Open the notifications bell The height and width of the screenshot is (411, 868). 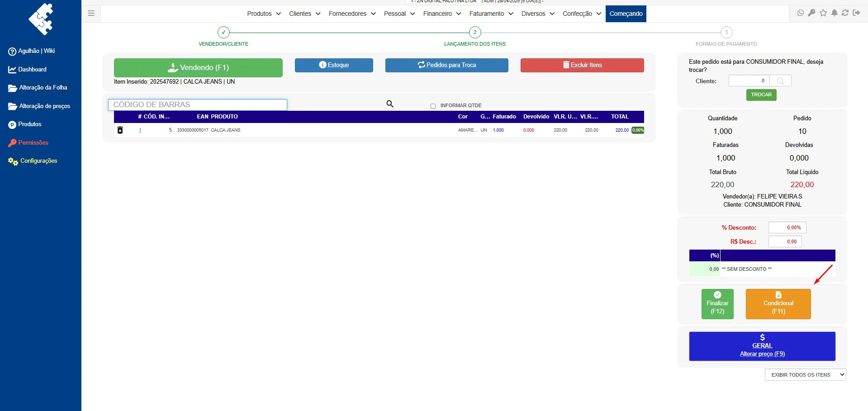click(835, 13)
